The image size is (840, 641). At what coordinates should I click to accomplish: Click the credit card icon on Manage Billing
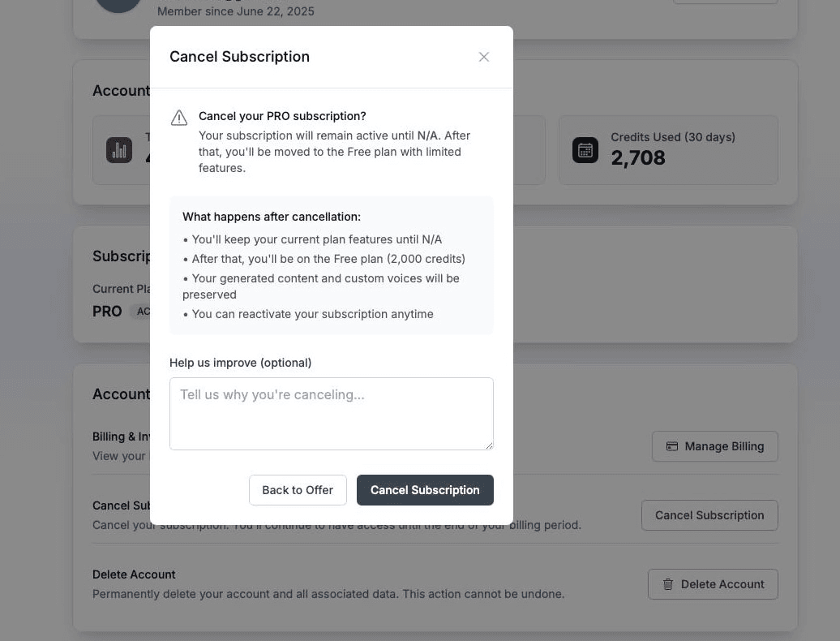click(x=672, y=446)
